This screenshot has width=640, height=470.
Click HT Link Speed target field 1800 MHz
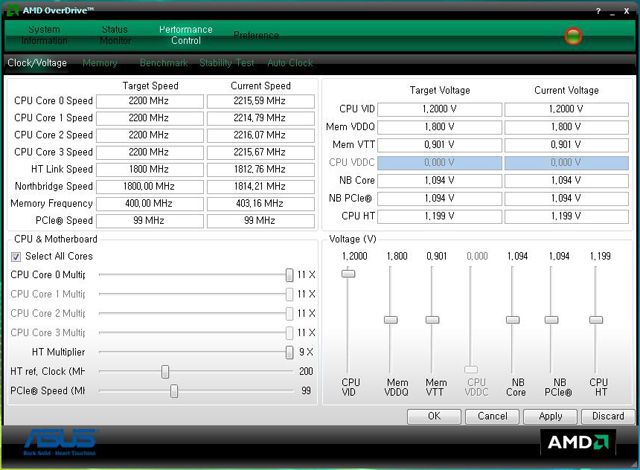(150, 170)
